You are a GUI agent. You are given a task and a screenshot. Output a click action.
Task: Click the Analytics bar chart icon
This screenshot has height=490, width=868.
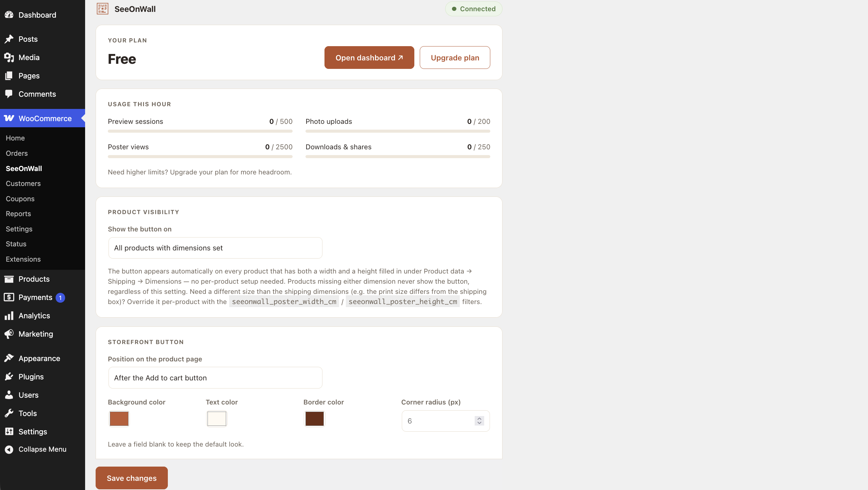point(9,316)
